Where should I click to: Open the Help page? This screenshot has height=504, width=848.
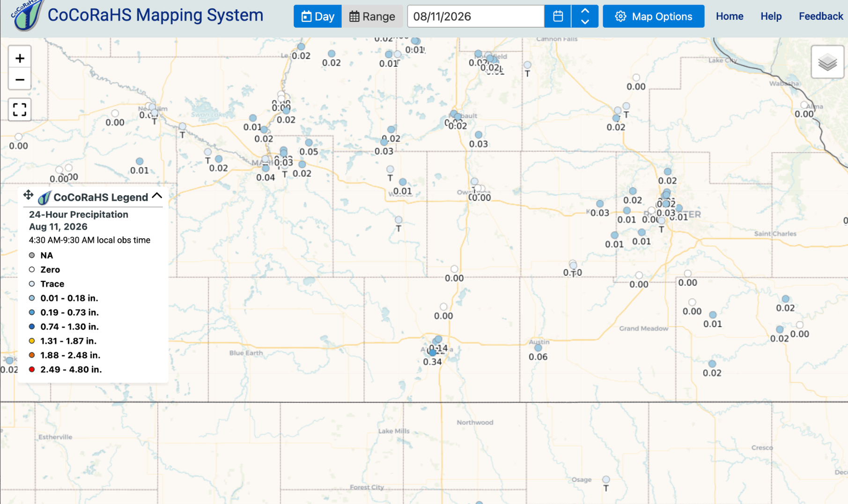point(771,16)
